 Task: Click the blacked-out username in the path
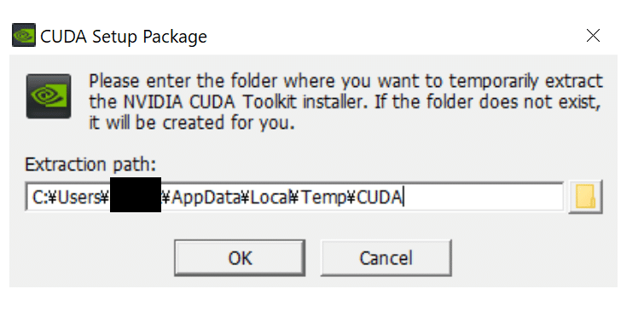[x=135, y=194]
